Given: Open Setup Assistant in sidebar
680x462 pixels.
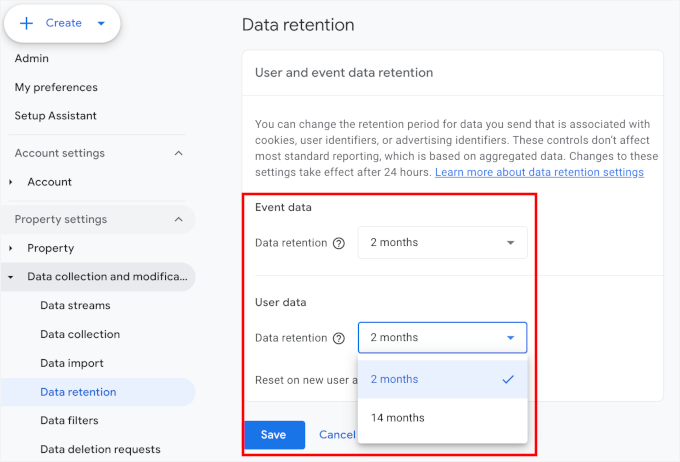Looking at the screenshot, I should [x=56, y=116].
